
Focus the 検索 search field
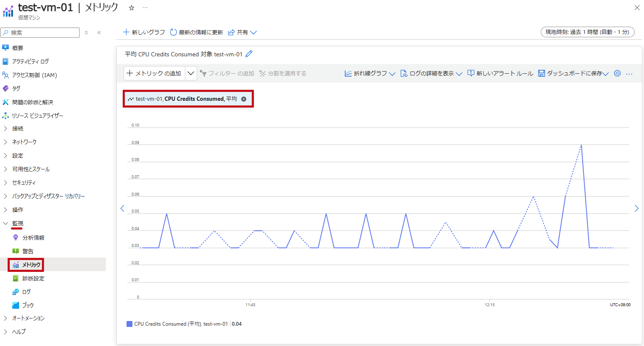pyautogui.click(x=40, y=33)
